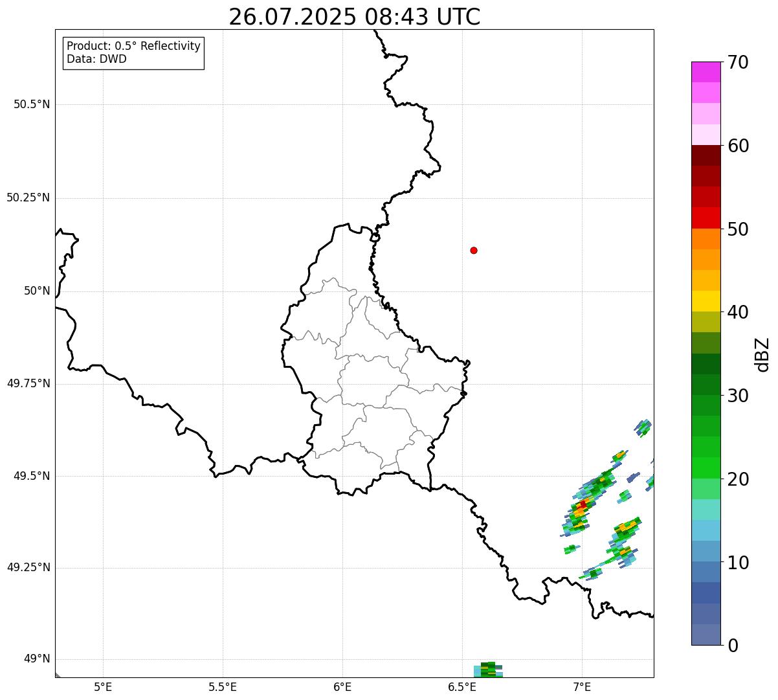This screenshot has width=778, height=700.
Task: Click the Data: DWD label
Action: pyautogui.click(x=96, y=59)
